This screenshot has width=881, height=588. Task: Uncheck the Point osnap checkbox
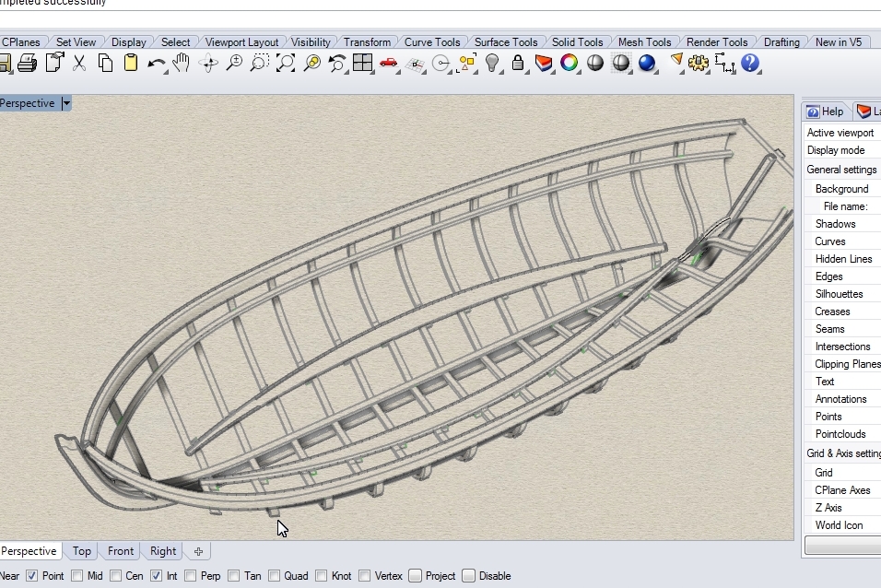[x=32, y=576]
